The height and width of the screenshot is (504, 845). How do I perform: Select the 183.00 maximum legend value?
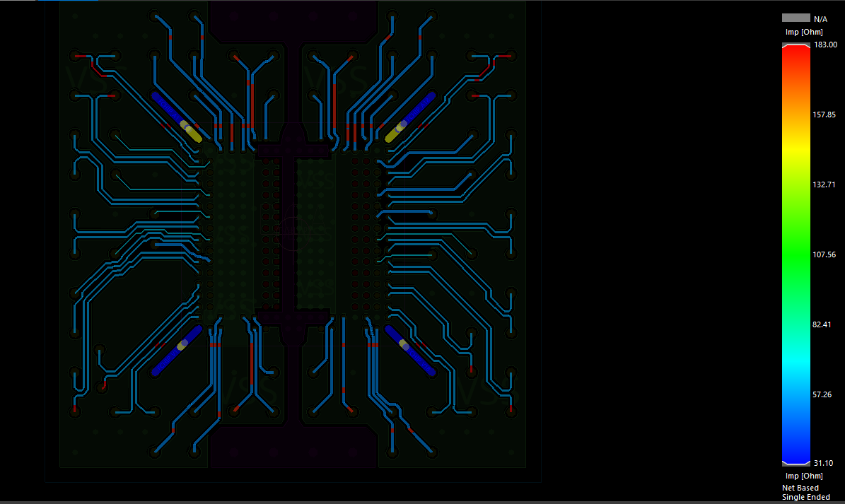(x=826, y=45)
